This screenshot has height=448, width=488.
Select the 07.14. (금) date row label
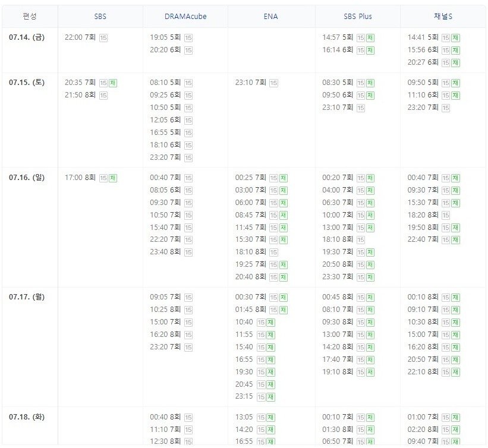(27, 37)
